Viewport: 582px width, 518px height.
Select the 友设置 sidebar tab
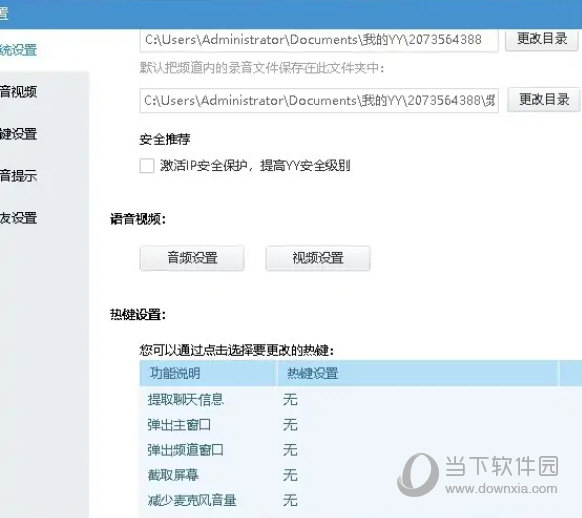tap(19, 218)
